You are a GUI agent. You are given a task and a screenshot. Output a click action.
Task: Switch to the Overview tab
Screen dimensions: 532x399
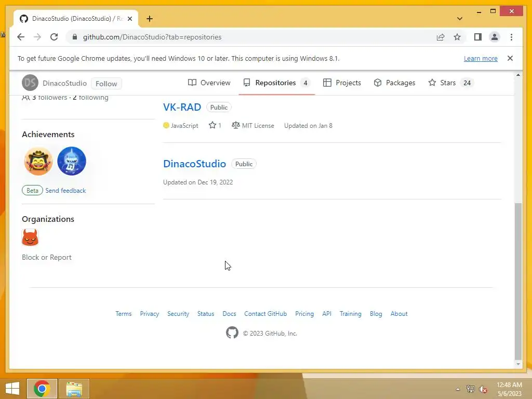click(209, 83)
